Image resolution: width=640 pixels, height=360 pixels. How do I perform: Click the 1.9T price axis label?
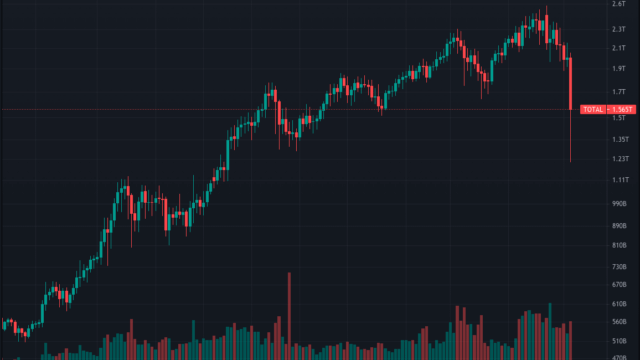click(x=619, y=69)
